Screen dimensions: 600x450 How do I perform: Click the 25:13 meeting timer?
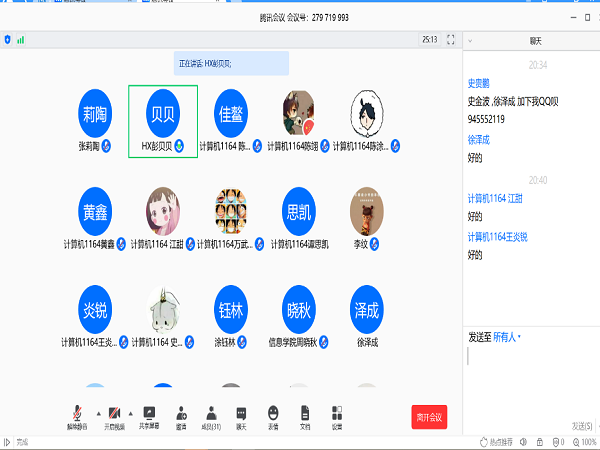pos(430,39)
